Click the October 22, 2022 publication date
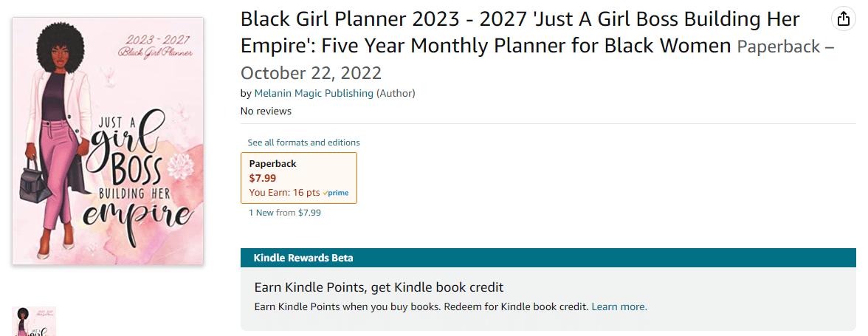The image size is (868, 336). point(311,72)
